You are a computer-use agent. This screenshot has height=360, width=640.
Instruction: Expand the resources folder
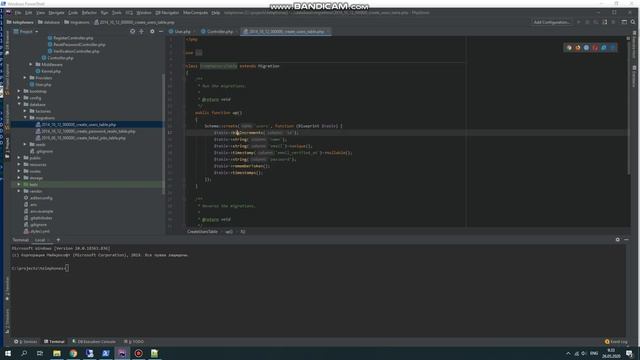pyautogui.click(x=19, y=164)
